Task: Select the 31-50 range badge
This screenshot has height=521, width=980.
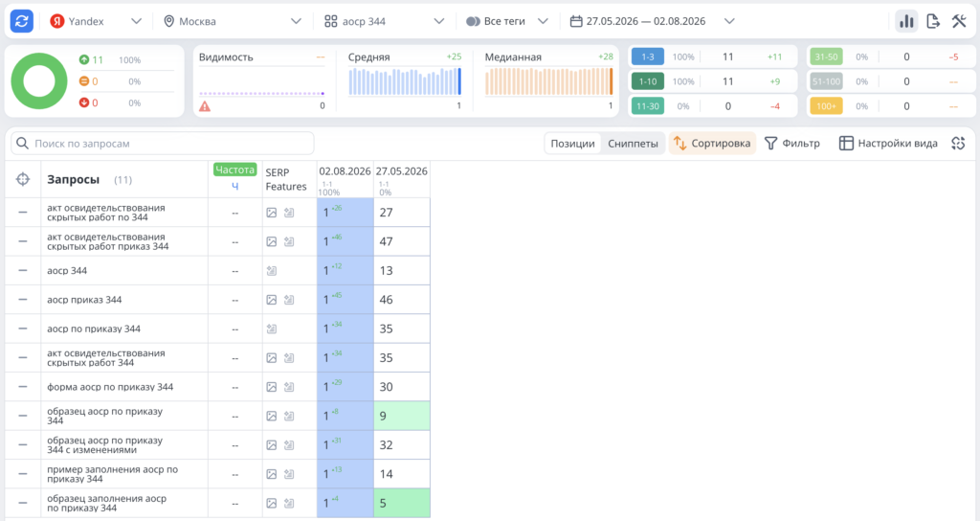Action: pos(826,57)
